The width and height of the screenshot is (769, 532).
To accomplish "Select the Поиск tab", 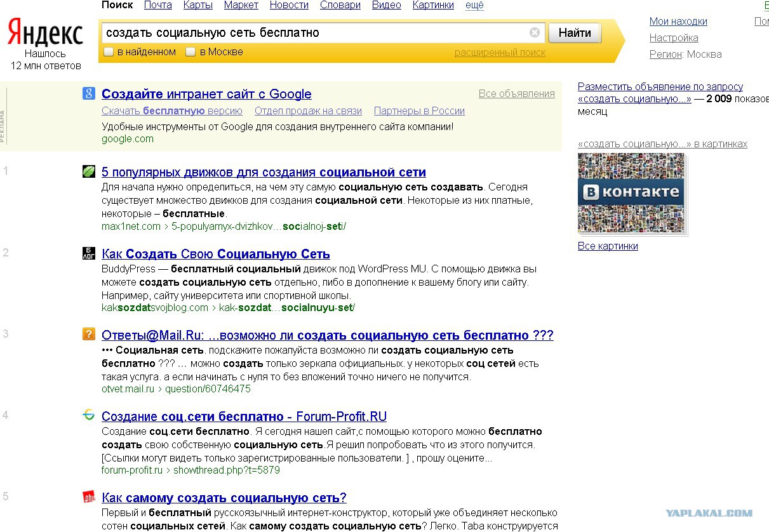I will click(117, 5).
